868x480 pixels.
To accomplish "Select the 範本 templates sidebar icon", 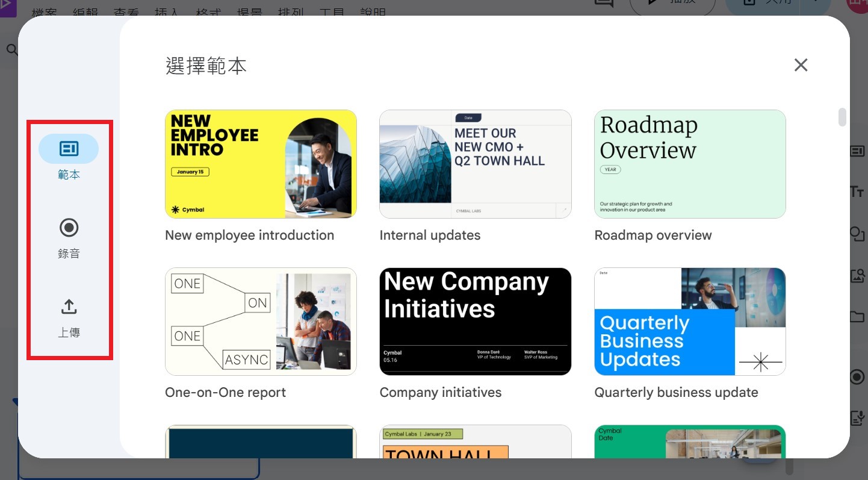I will [x=69, y=149].
